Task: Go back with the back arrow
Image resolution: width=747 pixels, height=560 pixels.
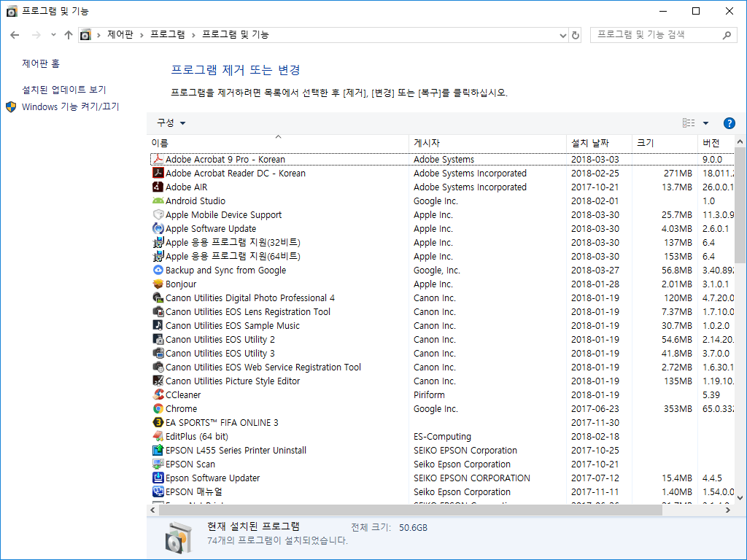Action: 15,35
